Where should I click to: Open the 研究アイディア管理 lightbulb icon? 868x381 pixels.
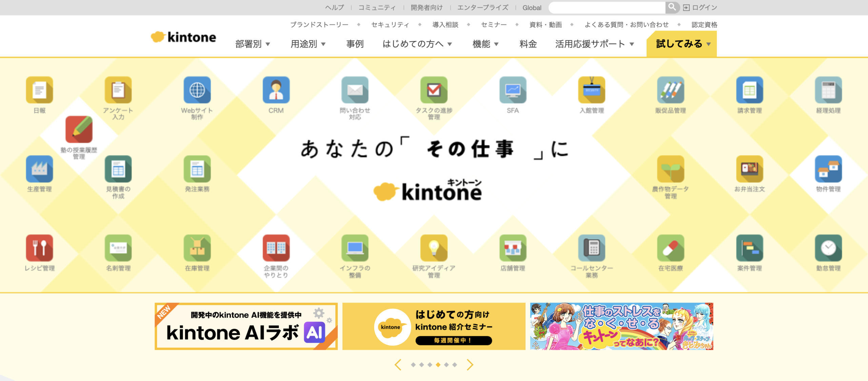(x=434, y=248)
